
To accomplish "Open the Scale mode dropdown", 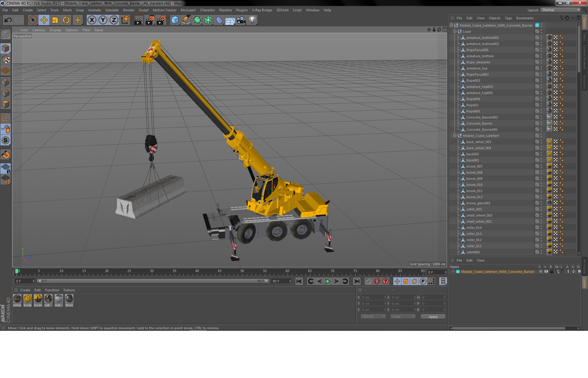I will click(403, 316).
